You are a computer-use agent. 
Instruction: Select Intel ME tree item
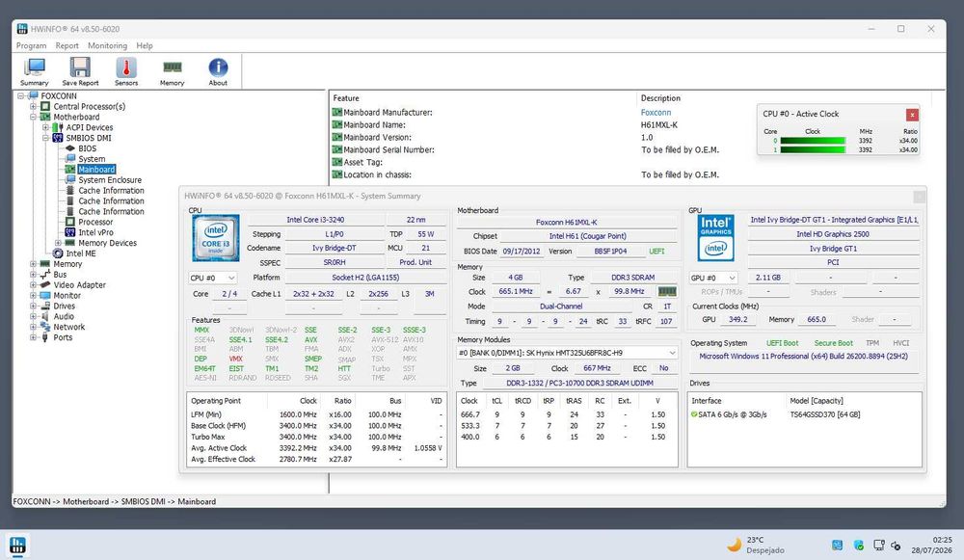click(x=81, y=253)
